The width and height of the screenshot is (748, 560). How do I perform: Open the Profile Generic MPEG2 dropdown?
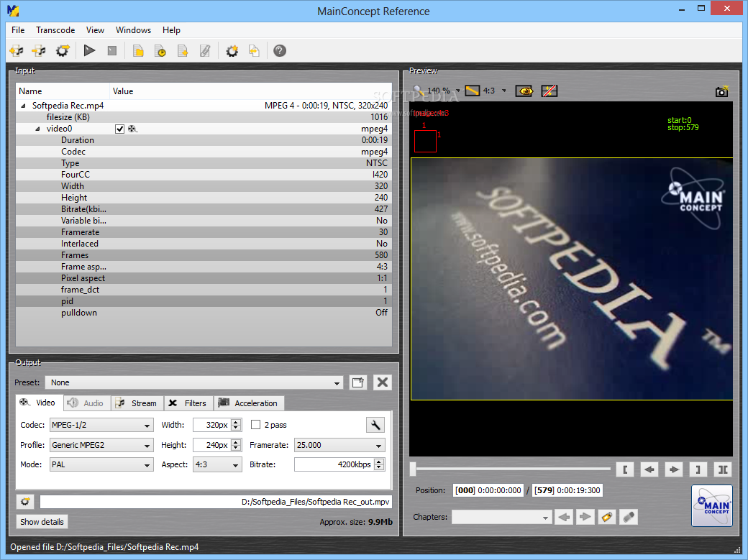(101, 445)
